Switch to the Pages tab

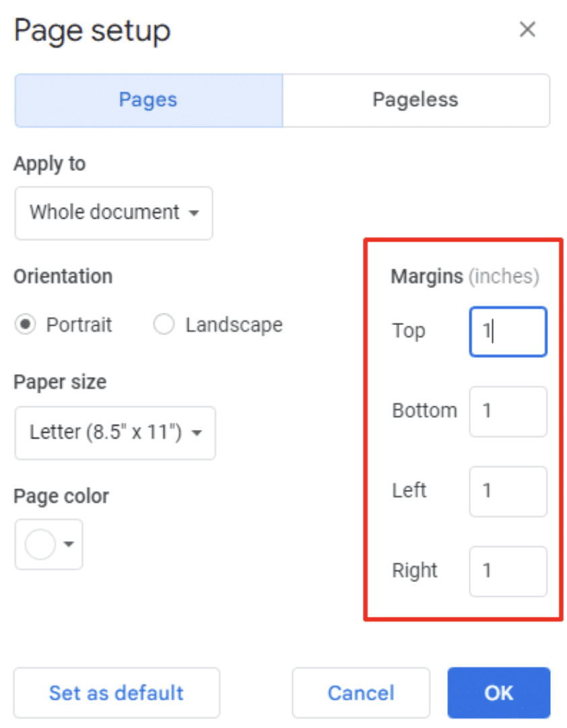(x=147, y=100)
